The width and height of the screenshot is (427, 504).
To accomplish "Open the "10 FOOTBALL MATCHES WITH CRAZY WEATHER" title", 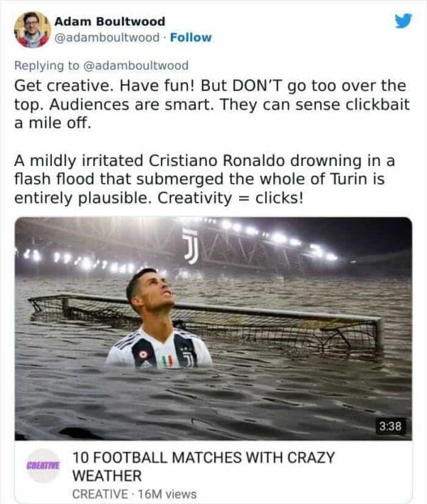I will tap(203, 466).
